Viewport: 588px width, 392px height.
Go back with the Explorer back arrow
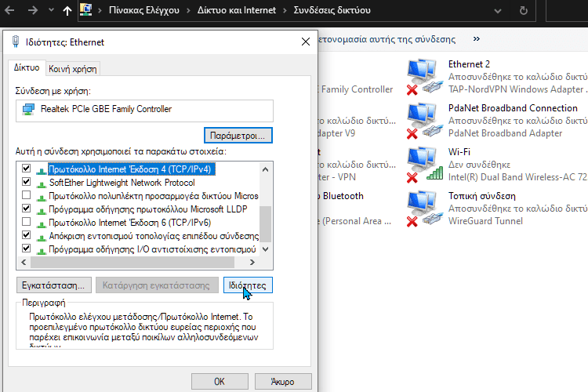pos(9,10)
